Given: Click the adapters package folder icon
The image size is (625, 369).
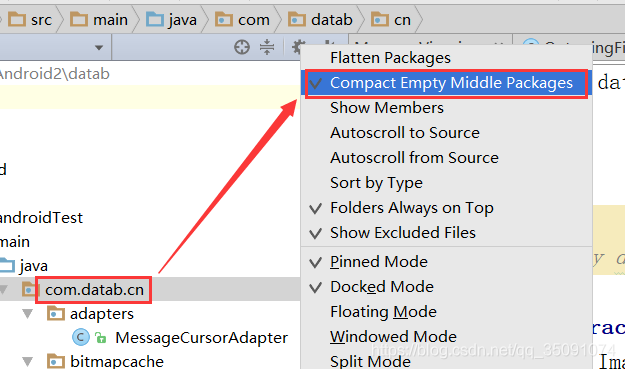Looking at the screenshot, I should [56, 314].
